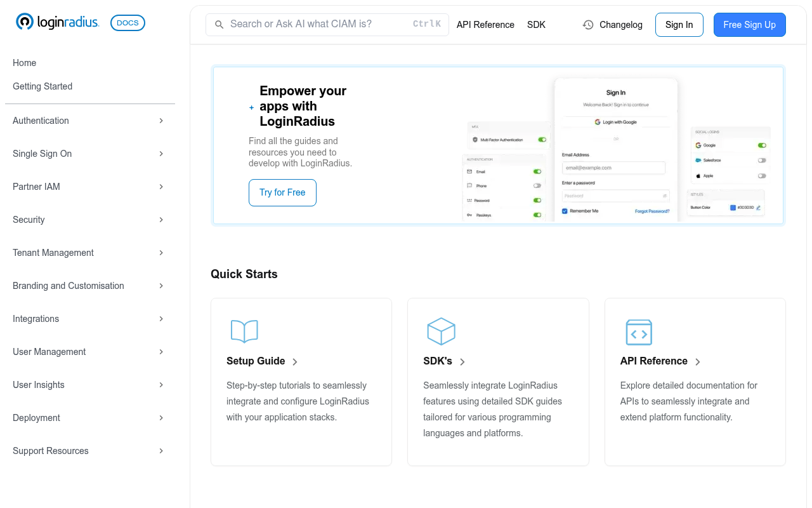Open SDK in top navigation
The width and height of the screenshot is (812, 508).
tap(536, 25)
